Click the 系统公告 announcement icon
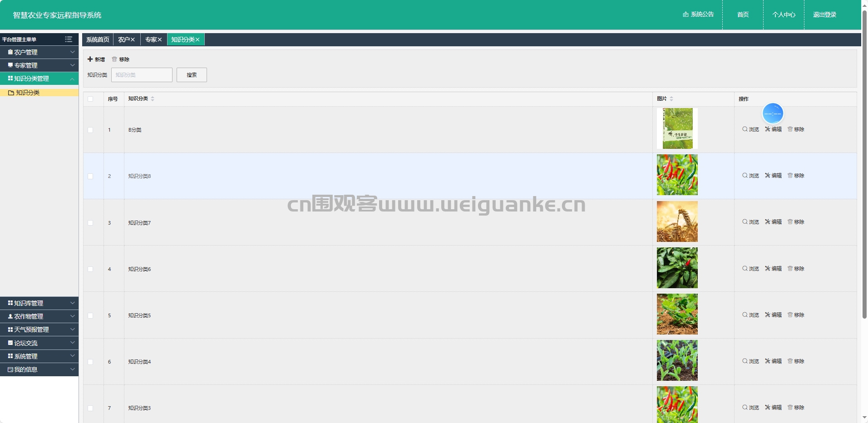 [686, 15]
